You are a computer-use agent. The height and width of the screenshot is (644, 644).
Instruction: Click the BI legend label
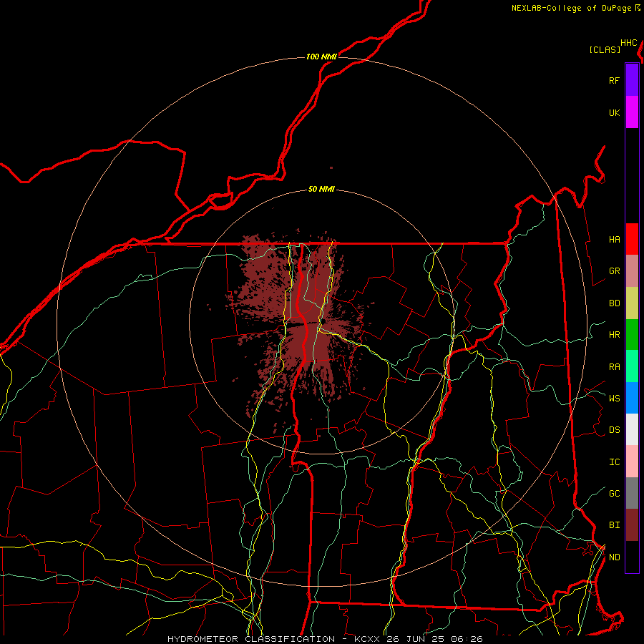point(614,525)
